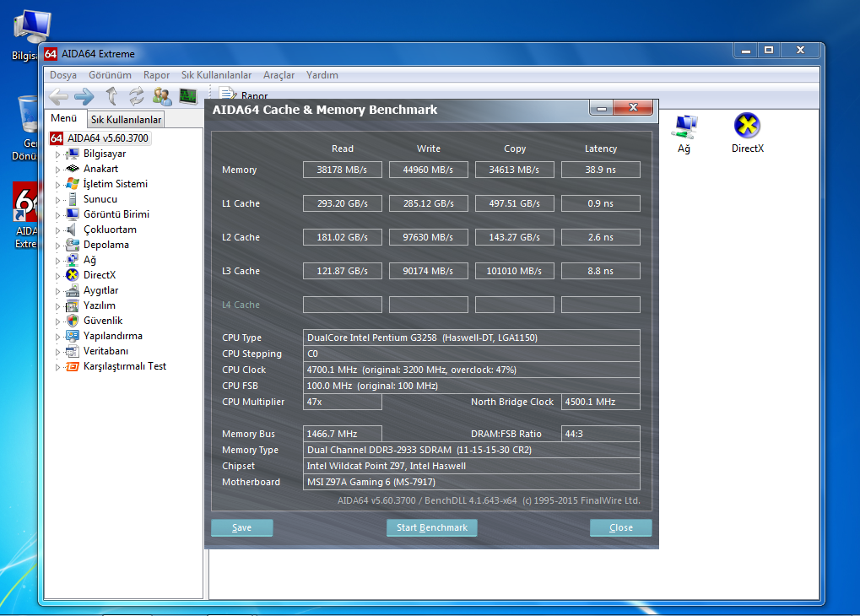Open the green monitor diagnostics toolbar icon

(x=188, y=96)
